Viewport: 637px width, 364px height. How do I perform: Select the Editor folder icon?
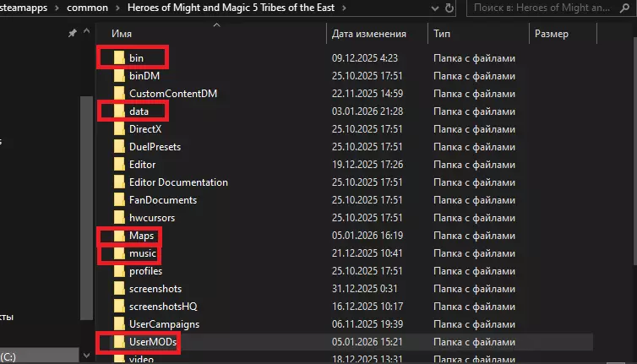pos(118,165)
